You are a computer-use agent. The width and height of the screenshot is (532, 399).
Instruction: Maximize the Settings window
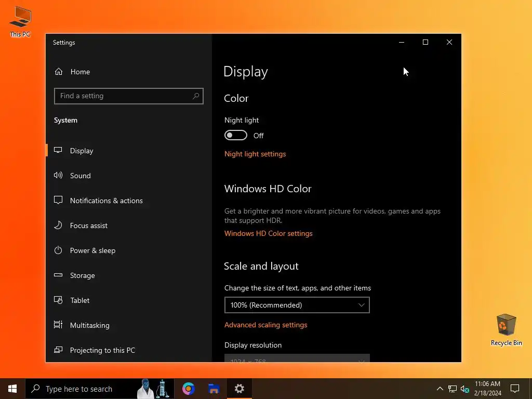tap(425, 42)
